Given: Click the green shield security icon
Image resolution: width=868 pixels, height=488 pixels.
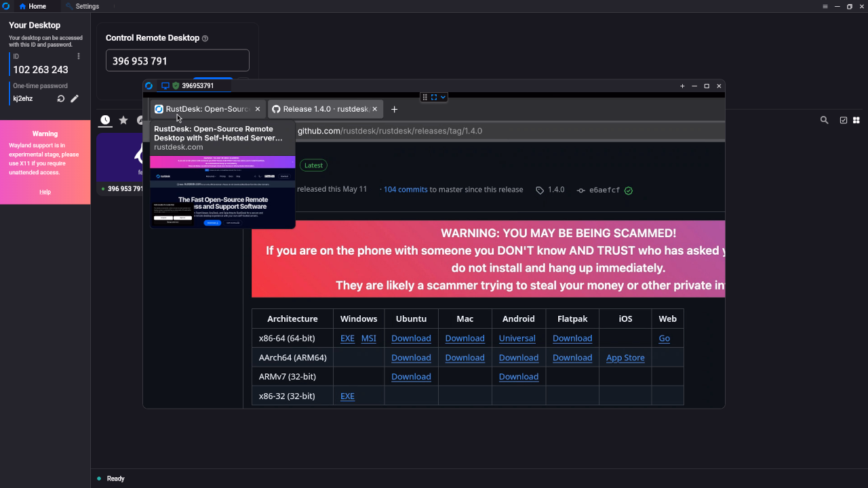Looking at the screenshot, I should (x=176, y=86).
